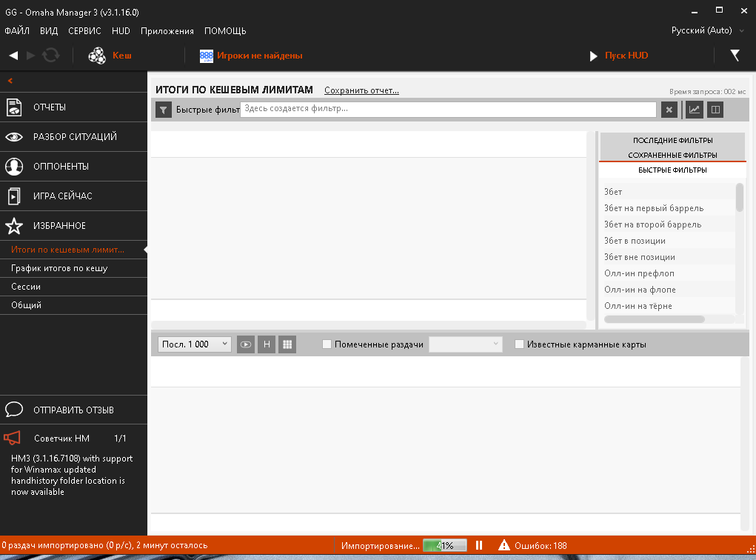Open the Приложения menu

coord(167,31)
